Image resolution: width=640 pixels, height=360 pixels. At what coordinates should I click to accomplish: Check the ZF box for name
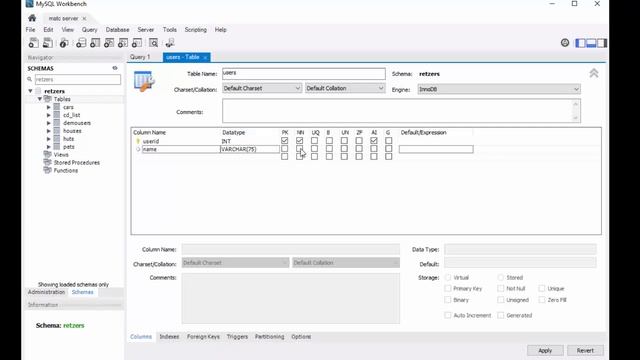point(359,149)
